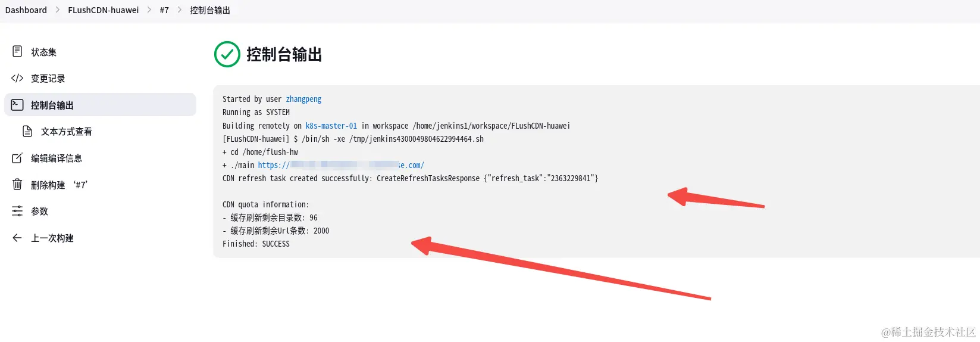Click the /bin/sh -xe command line

click(353, 139)
